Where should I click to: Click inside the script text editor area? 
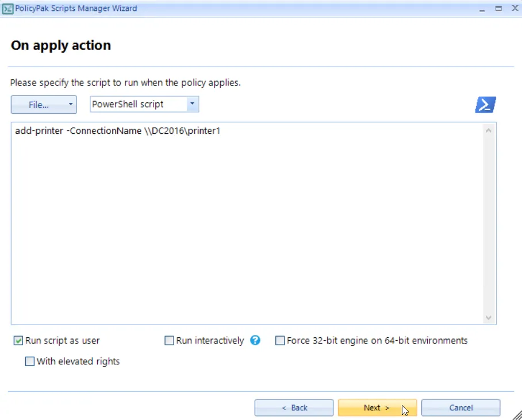tap(248, 224)
